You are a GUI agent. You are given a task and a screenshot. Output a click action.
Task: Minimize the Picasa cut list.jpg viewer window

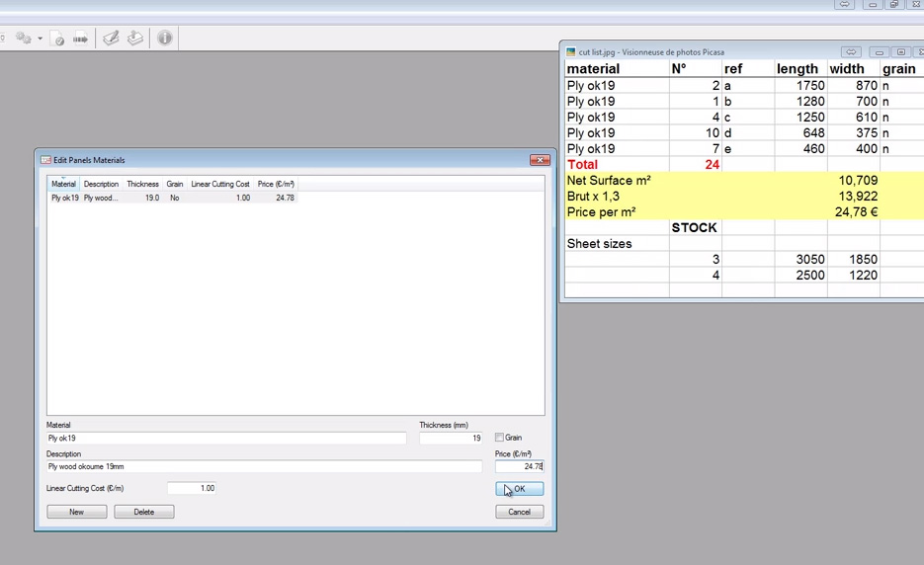pos(879,51)
